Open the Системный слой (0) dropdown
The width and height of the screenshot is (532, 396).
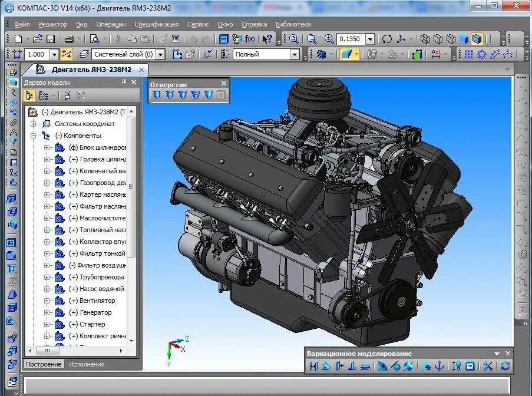pyautogui.click(x=161, y=54)
